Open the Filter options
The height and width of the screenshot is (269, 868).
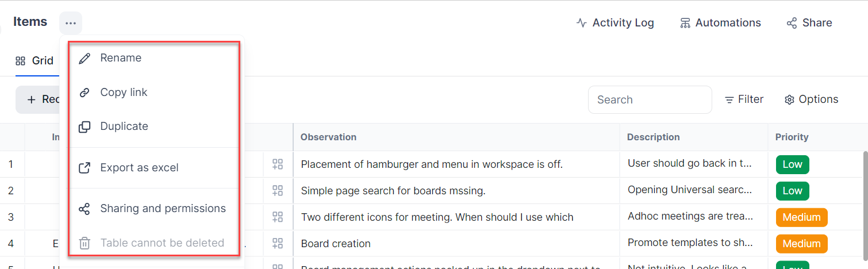tap(744, 99)
